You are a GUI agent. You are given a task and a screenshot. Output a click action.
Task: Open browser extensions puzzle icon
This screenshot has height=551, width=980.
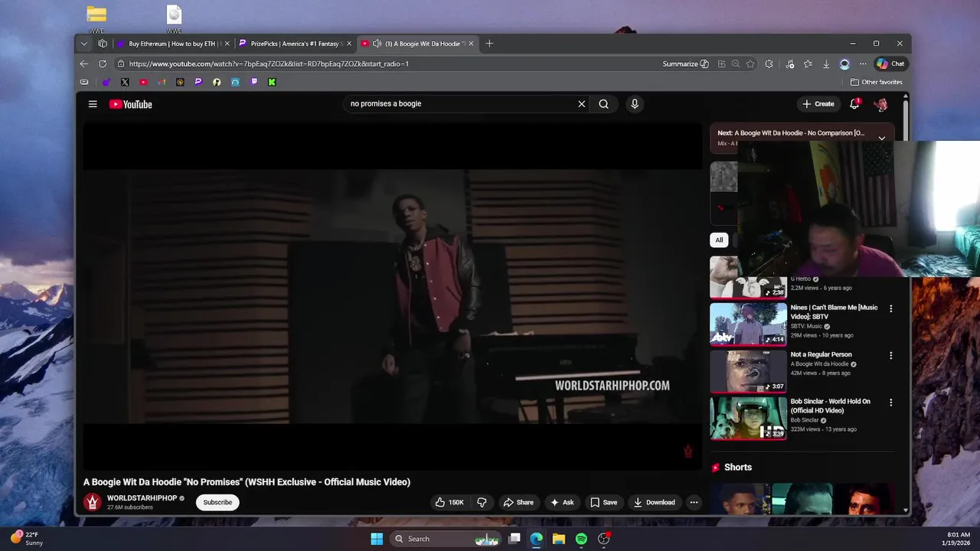[769, 64]
